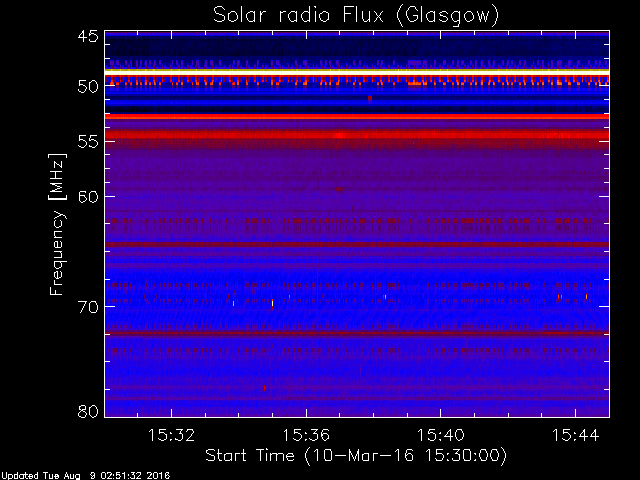Select the 45 MHz frequency axis label
The image size is (640, 480).
(x=88, y=36)
